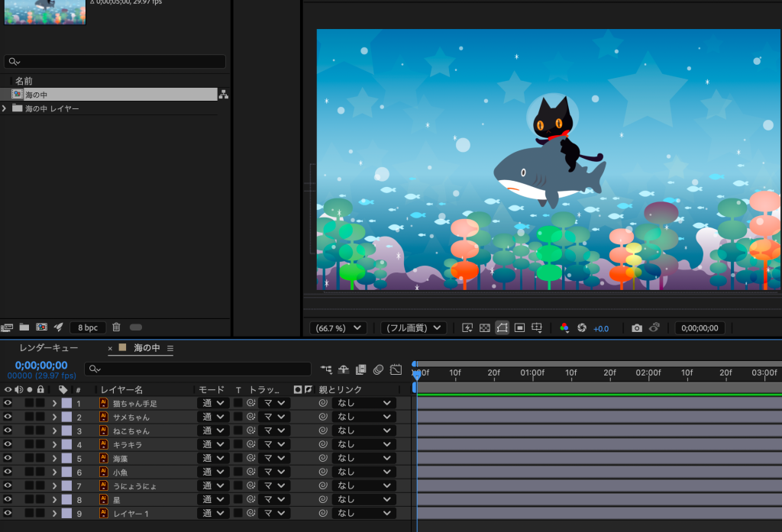Switch to the レンダーキュー tab
Image resolution: width=782 pixels, height=532 pixels.
coord(48,348)
